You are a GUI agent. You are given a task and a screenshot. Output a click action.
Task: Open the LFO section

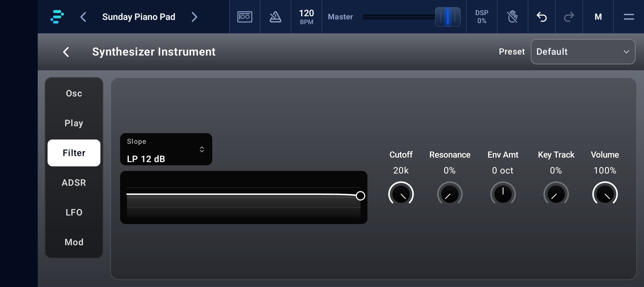tap(74, 213)
